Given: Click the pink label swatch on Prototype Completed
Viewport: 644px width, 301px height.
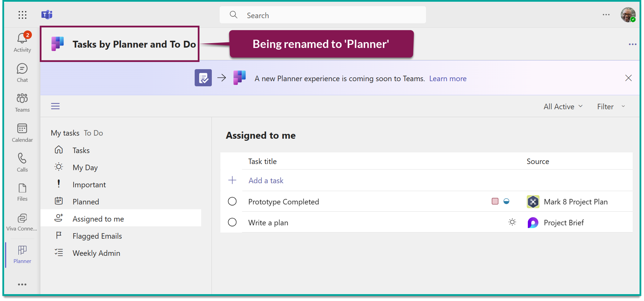Looking at the screenshot, I should click(x=495, y=201).
